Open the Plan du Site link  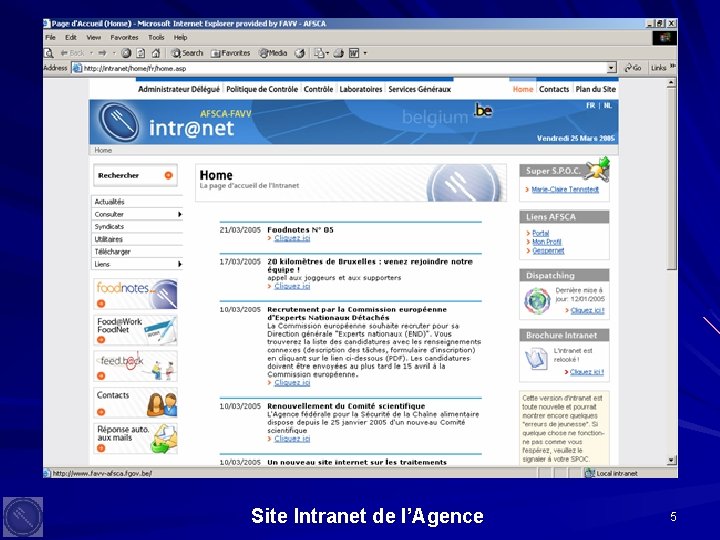[x=596, y=89]
